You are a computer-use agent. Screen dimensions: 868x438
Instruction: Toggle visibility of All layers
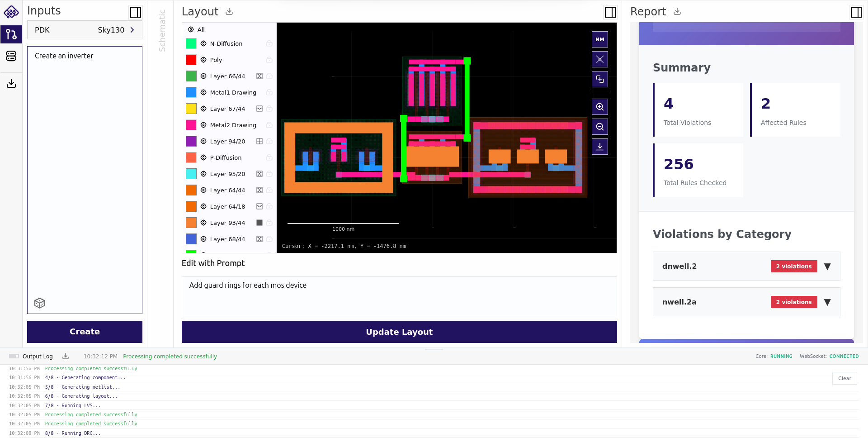pos(191,29)
